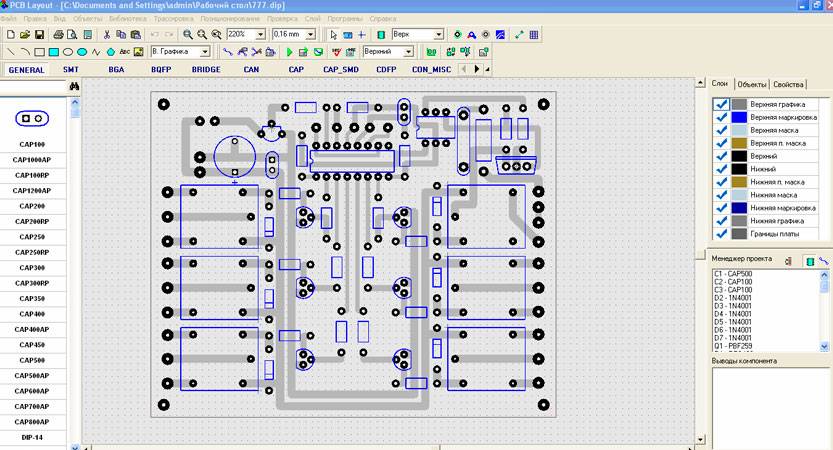Switch to the BRIDGE library tab
The image size is (833, 450).
206,70
